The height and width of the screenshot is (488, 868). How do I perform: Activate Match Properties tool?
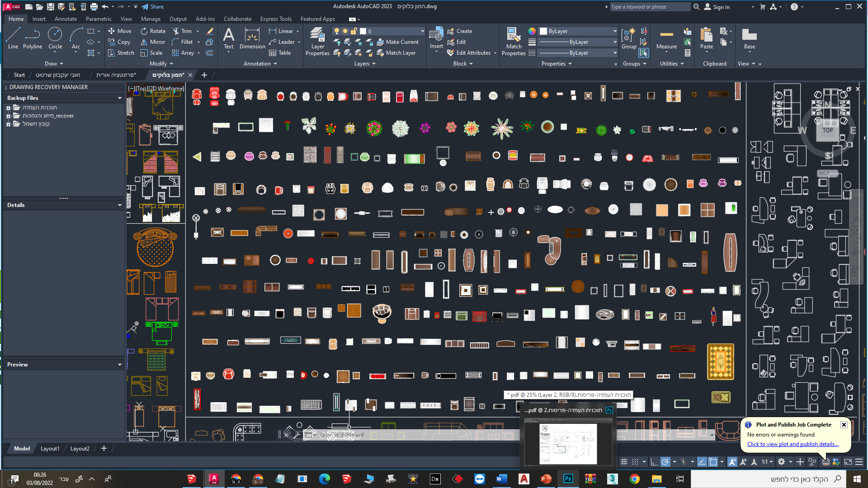[514, 41]
